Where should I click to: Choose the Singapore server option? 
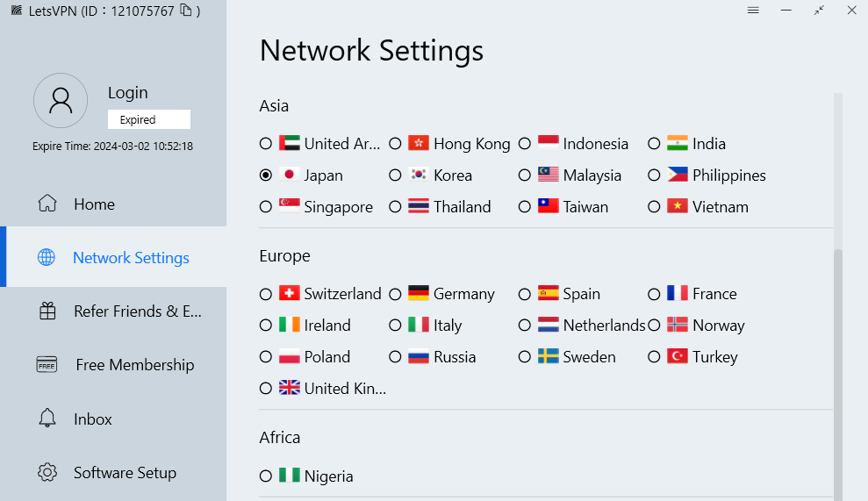point(266,207)
